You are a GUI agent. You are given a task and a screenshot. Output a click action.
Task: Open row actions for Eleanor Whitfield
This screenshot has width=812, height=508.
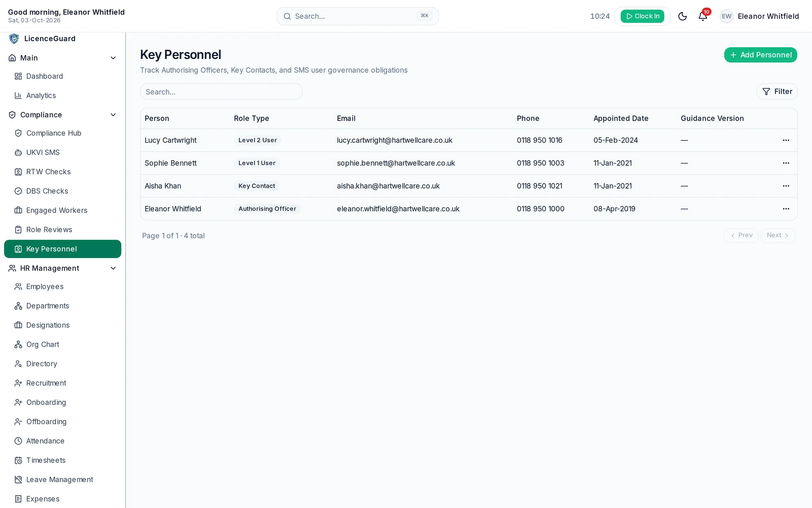tap(786, 209)
